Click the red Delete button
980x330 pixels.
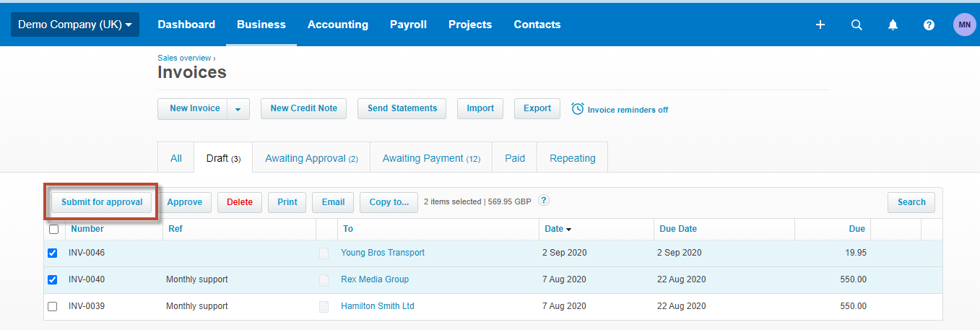pos(240,202)
